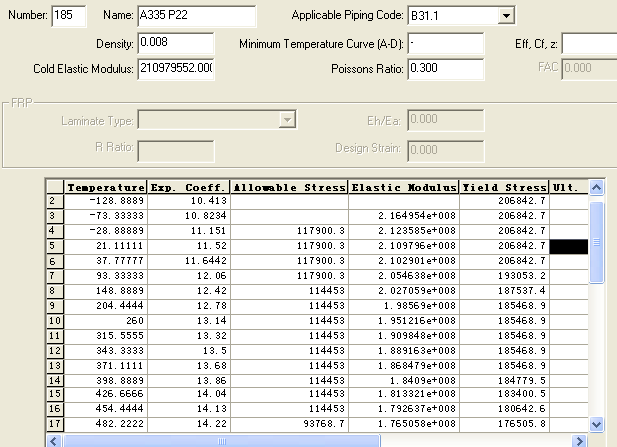Click temperature cell 93.33333
617x447 pixels.
pyautogui.click(x=105, y=276)
